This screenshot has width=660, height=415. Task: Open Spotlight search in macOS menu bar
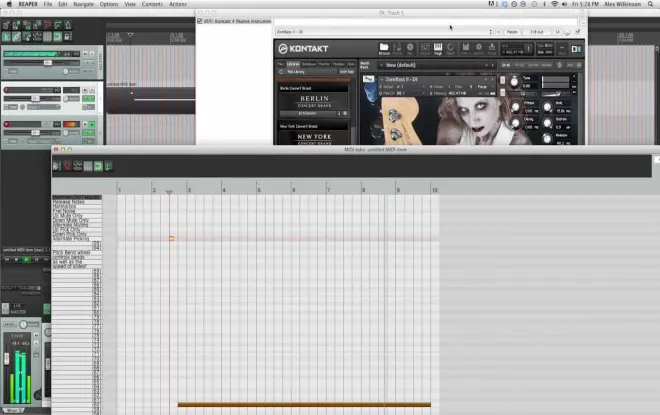click(650, 4)
